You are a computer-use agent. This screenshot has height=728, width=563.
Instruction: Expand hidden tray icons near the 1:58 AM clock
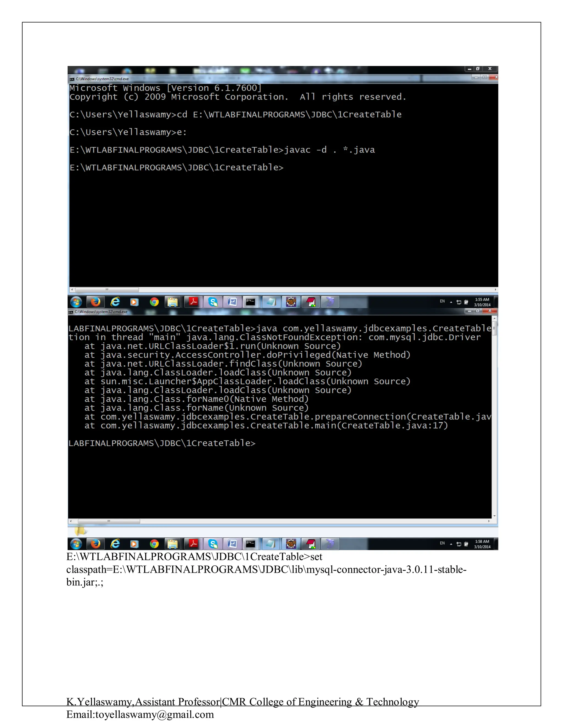click(451, 544)
